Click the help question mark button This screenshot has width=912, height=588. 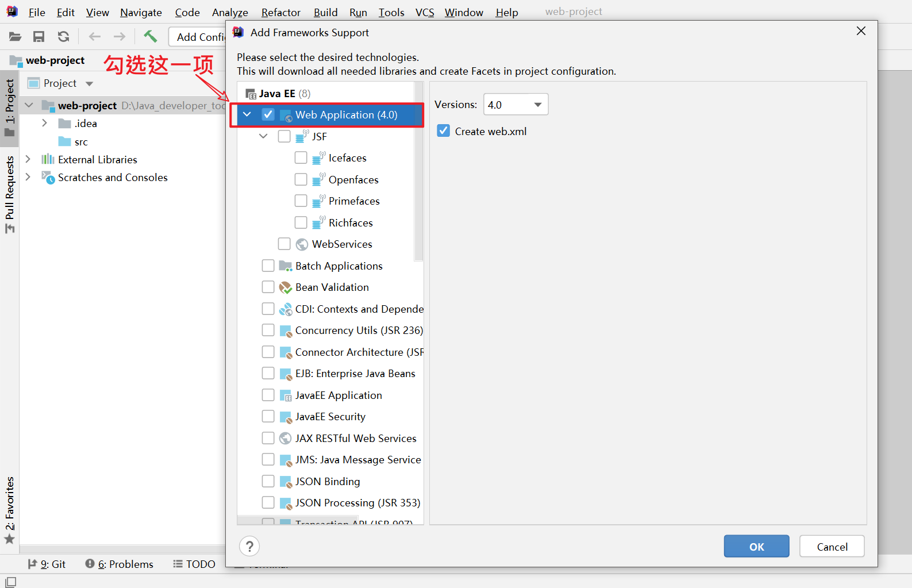[x=249, y=546]
